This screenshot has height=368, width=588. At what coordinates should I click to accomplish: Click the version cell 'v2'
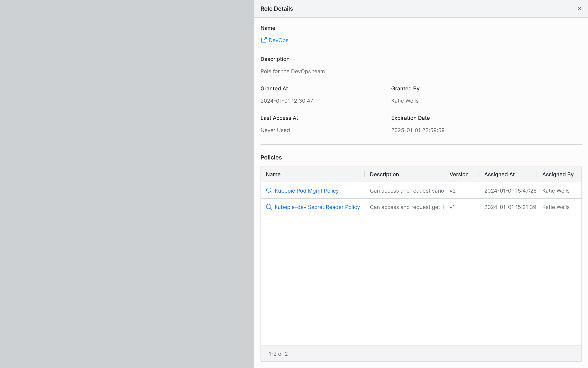coord(452,191)
